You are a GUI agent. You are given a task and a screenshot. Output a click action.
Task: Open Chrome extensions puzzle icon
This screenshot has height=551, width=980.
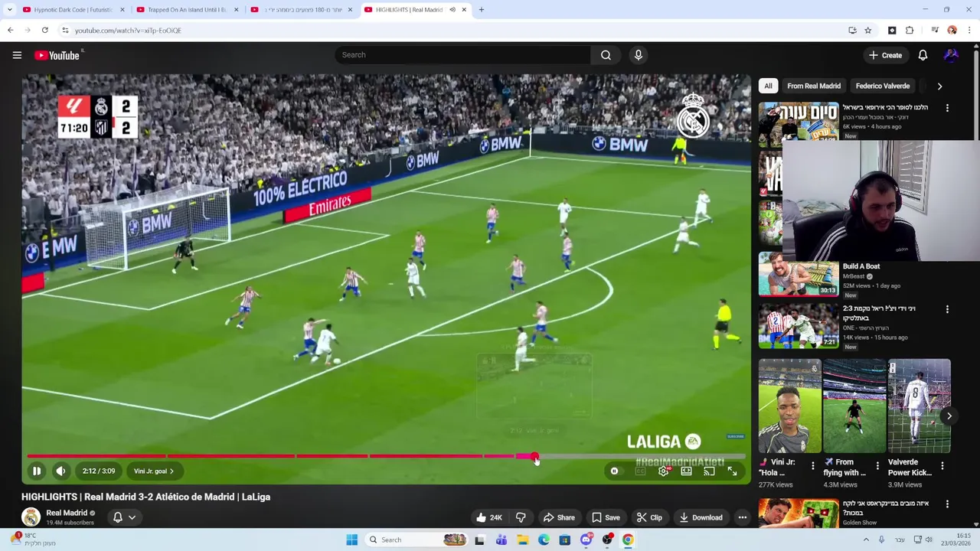910,31
